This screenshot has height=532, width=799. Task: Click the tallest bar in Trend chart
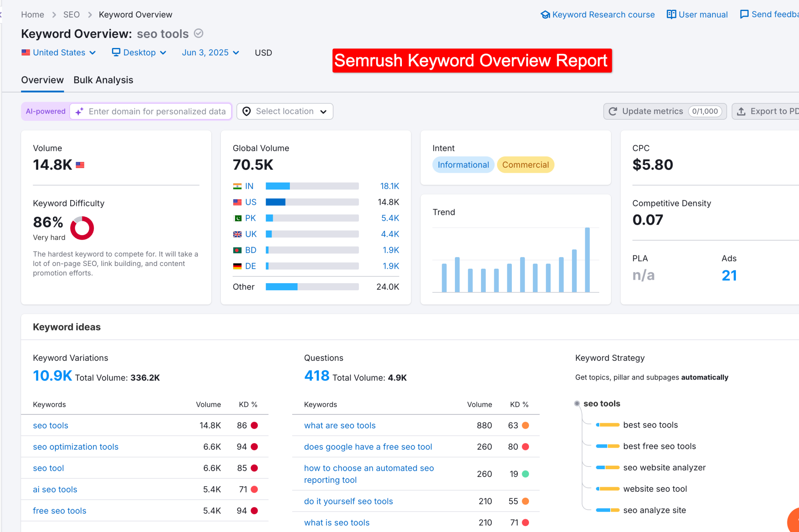click(587, 260)
